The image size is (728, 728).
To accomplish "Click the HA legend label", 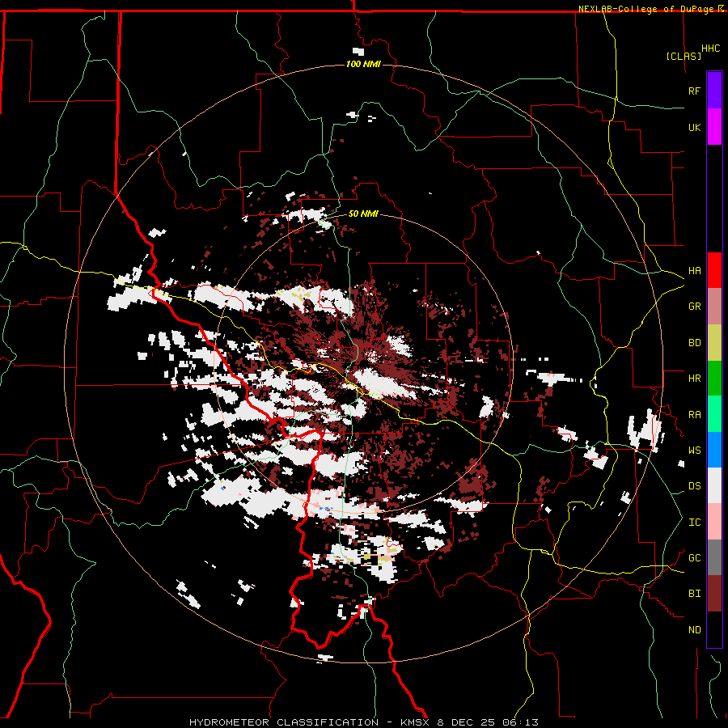I will [694, 271].
